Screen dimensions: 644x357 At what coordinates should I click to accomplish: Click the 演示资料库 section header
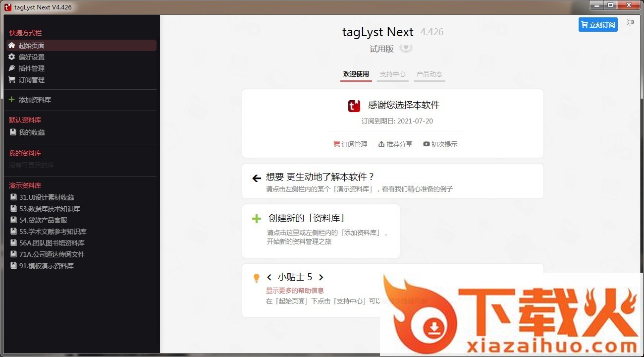point(25,185)
